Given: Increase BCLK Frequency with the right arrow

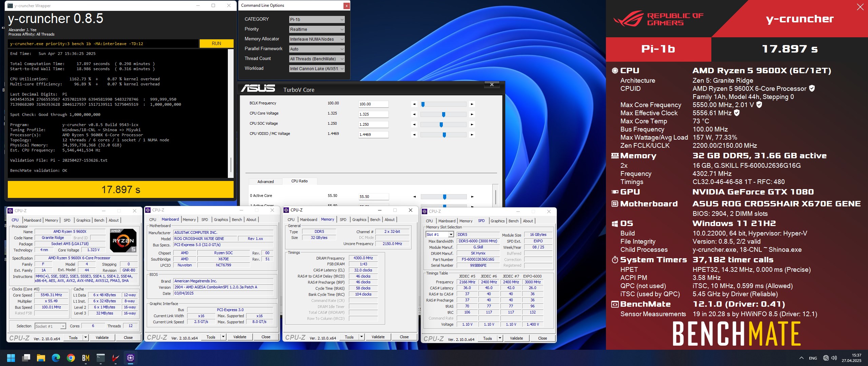Looking at the screenshot, I should [472, 104].
